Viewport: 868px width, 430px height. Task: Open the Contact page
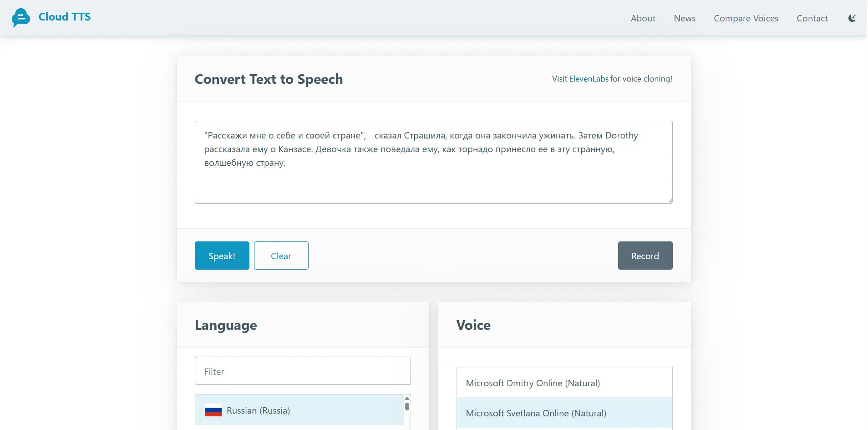click(812, 18)
